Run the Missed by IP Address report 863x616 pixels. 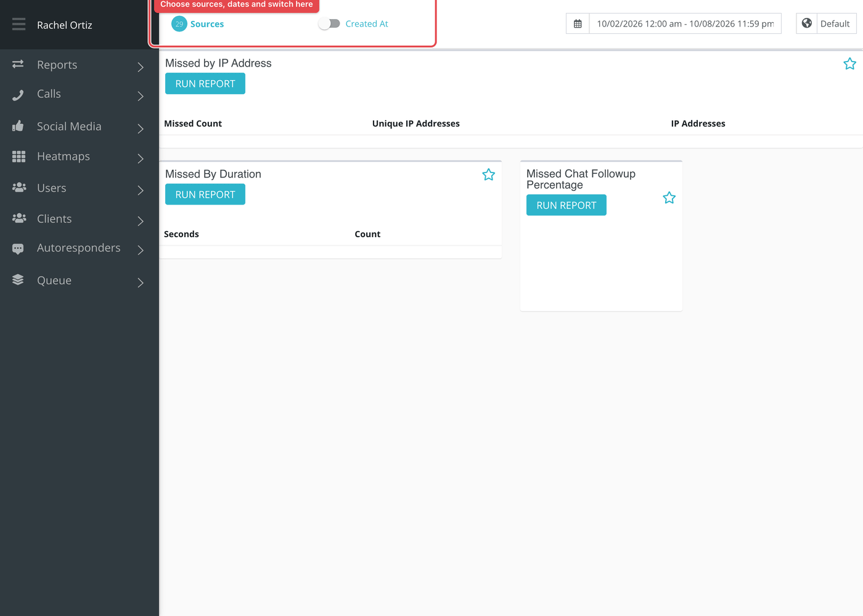point(205,84)
